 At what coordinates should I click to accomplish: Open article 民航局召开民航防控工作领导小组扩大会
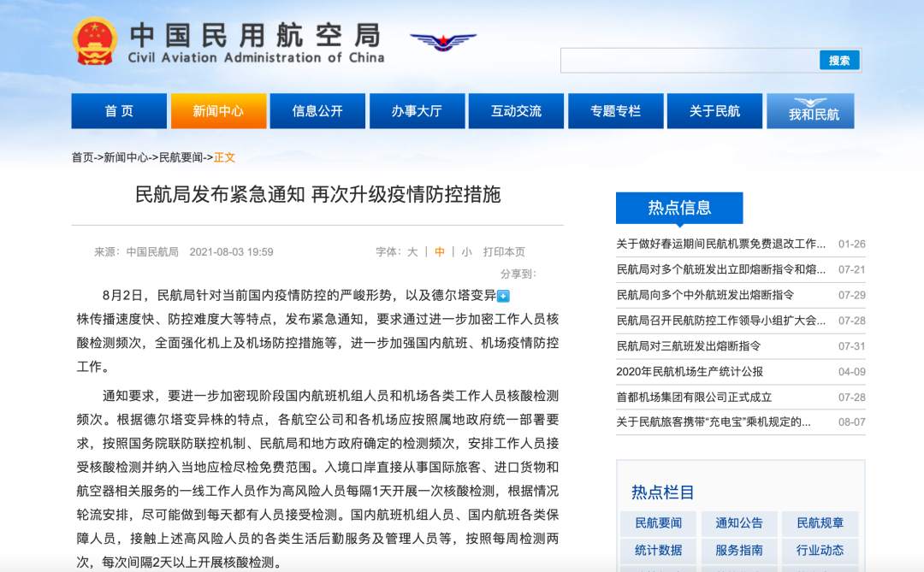(x=720, y=321)
